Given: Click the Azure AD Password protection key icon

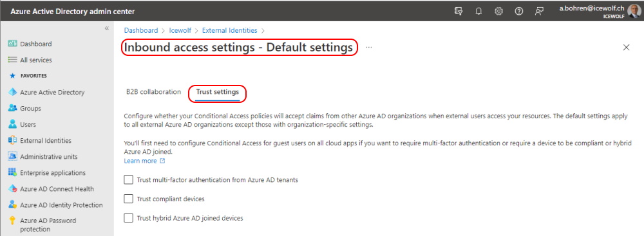Looking at the screenshot, I should coord(12,221).
